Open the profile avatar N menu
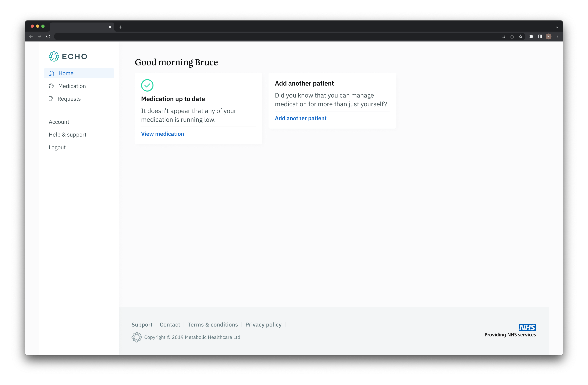Image resolution: width=588 pixels, height=385 pixels. (x=548, y=37)
